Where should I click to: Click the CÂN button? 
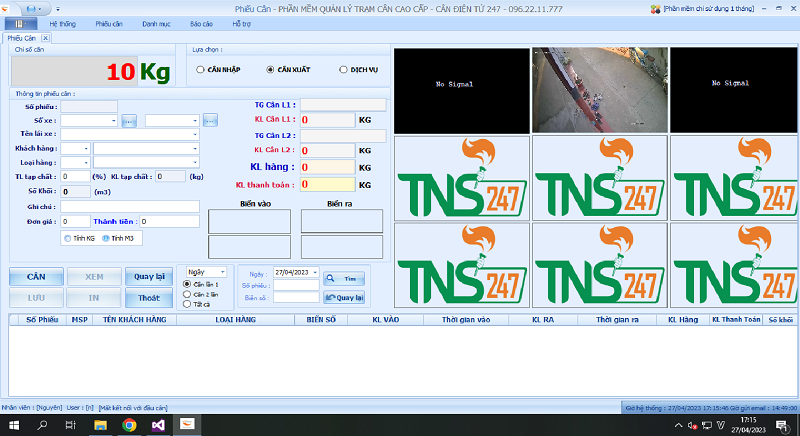pyautogui.click(x=36, y=277)
